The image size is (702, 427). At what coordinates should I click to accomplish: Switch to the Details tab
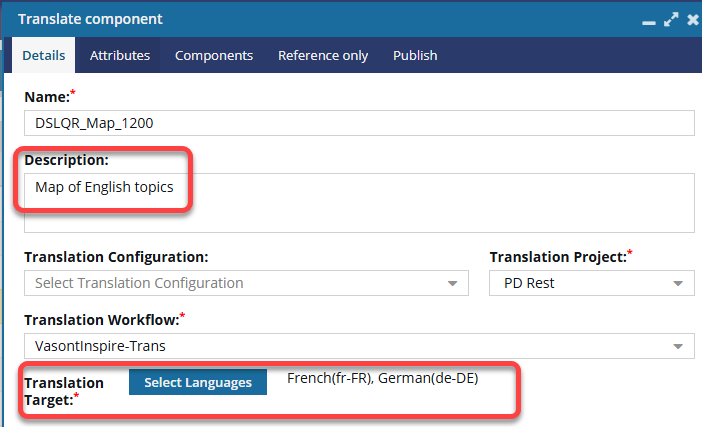click(44, 56)
